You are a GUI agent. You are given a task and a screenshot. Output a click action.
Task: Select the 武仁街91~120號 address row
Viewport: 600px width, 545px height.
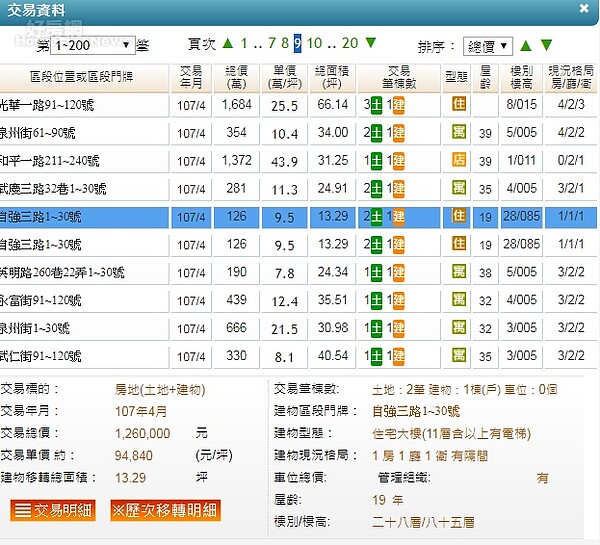(x=84, y=357)
